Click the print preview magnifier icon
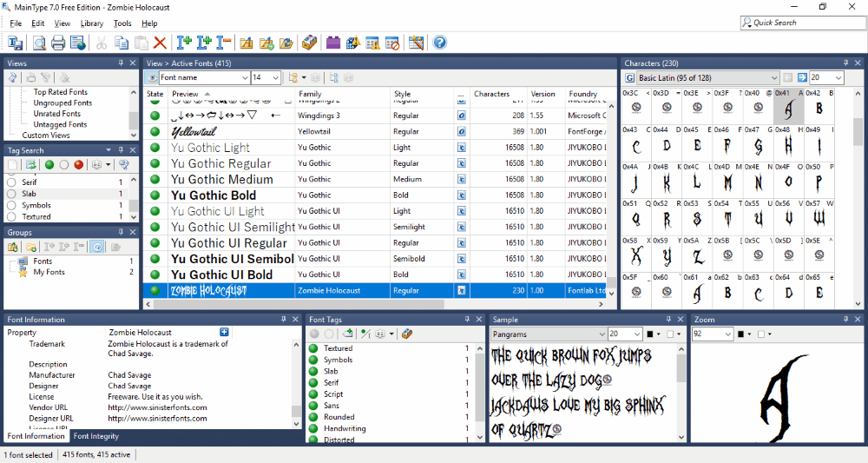This screenshot has height=463, width=868. point(39,43)
